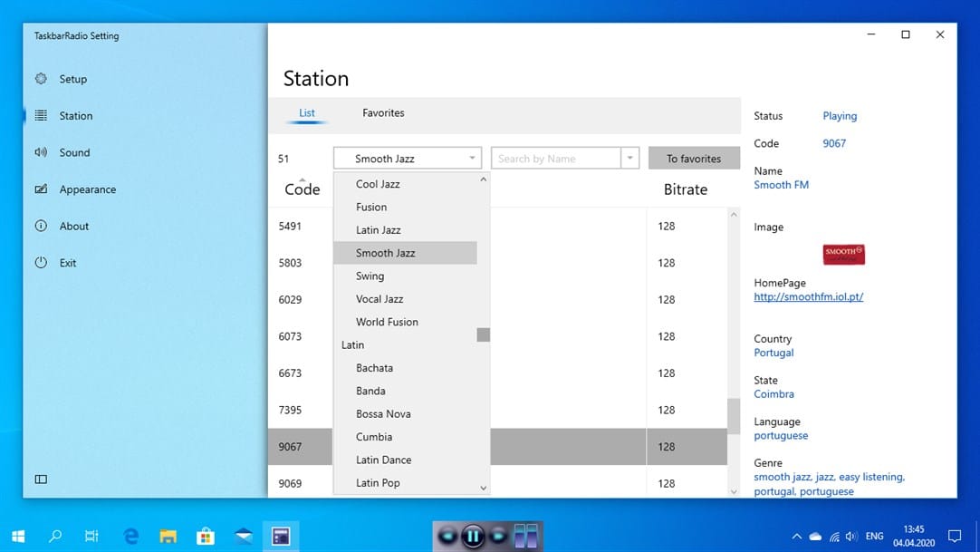The height and width of the screenshot is (552, 980).
Task: Click the To favorites button
Action: click(x=693, y=157)
